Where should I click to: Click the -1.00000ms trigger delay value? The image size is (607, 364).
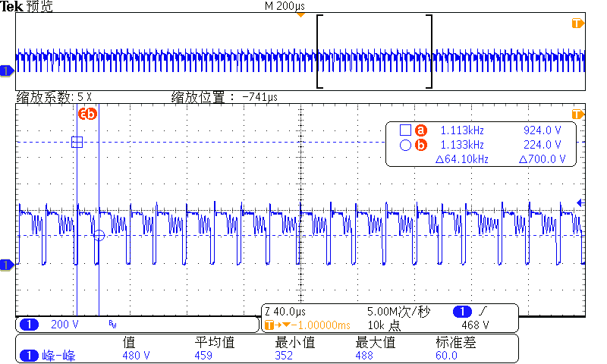coord(321,325)
